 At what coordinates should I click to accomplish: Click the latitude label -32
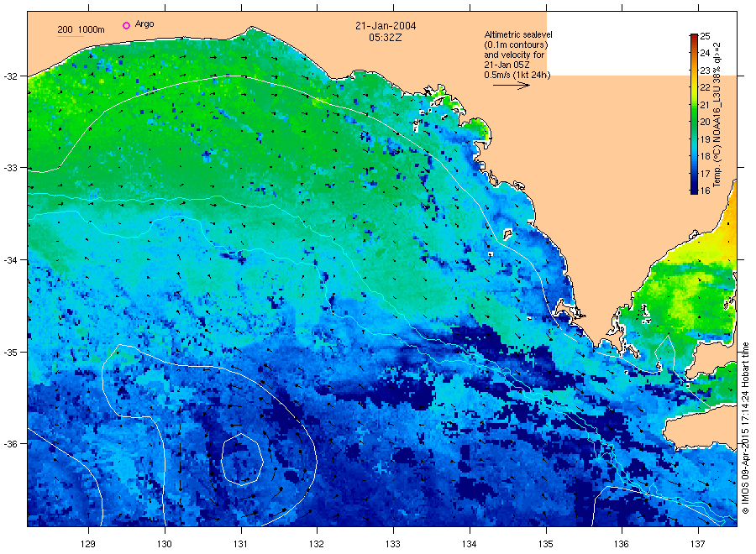tap(9, 76)
